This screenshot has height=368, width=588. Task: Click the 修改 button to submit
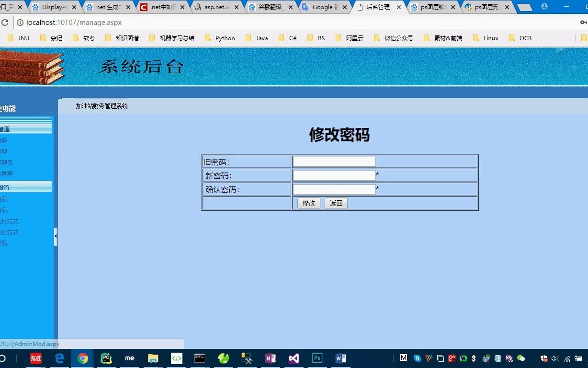308,203
